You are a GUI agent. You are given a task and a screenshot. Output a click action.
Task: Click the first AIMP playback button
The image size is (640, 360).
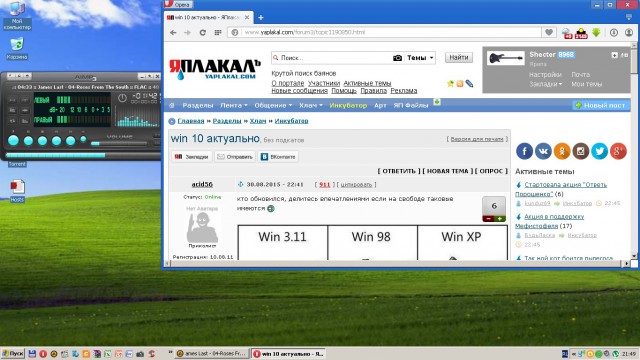point(13,140)
